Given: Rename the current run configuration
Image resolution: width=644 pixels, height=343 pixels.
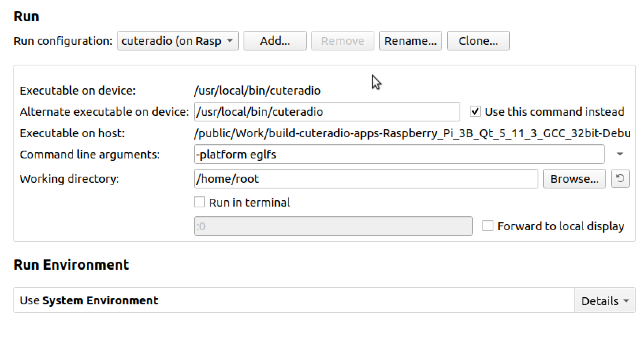Looking at the screenshot, I should coord(410,41).
